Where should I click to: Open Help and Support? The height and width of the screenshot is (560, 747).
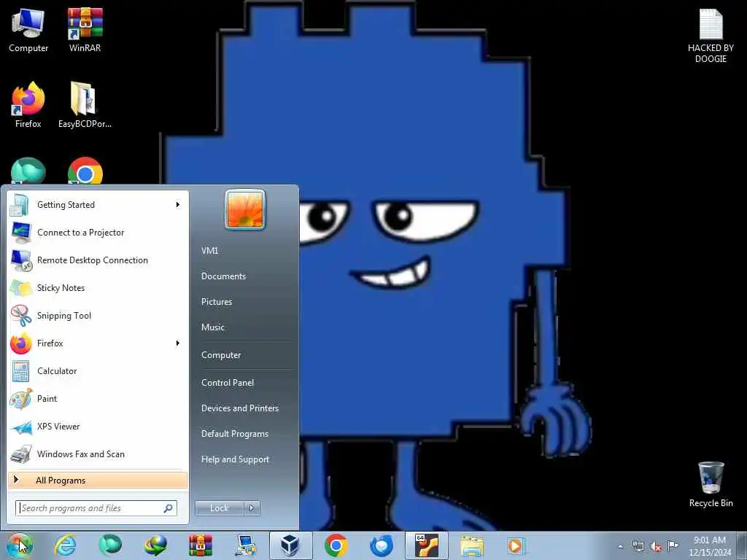pos(235,459)
